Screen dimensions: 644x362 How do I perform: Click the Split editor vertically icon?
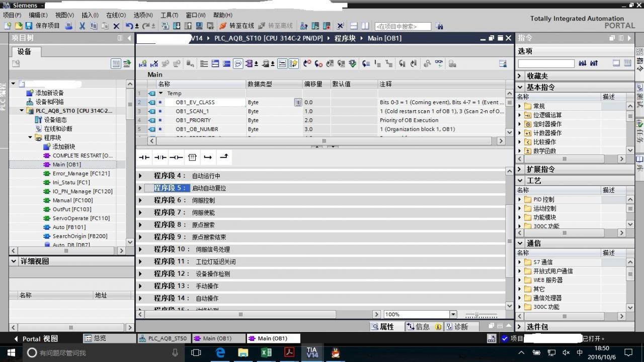(x=365, y=26)
